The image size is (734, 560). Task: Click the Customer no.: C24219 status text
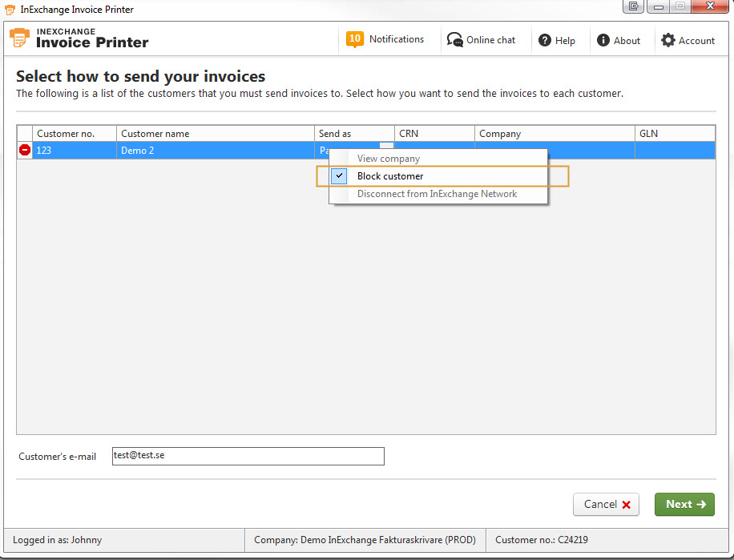pos(542,540)
